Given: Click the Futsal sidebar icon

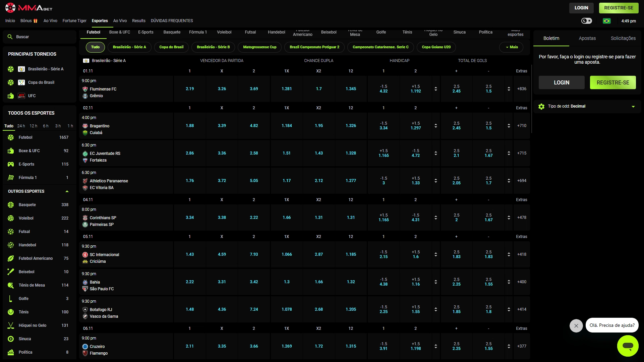Looking at the screenshot, I should coord(11,232).
